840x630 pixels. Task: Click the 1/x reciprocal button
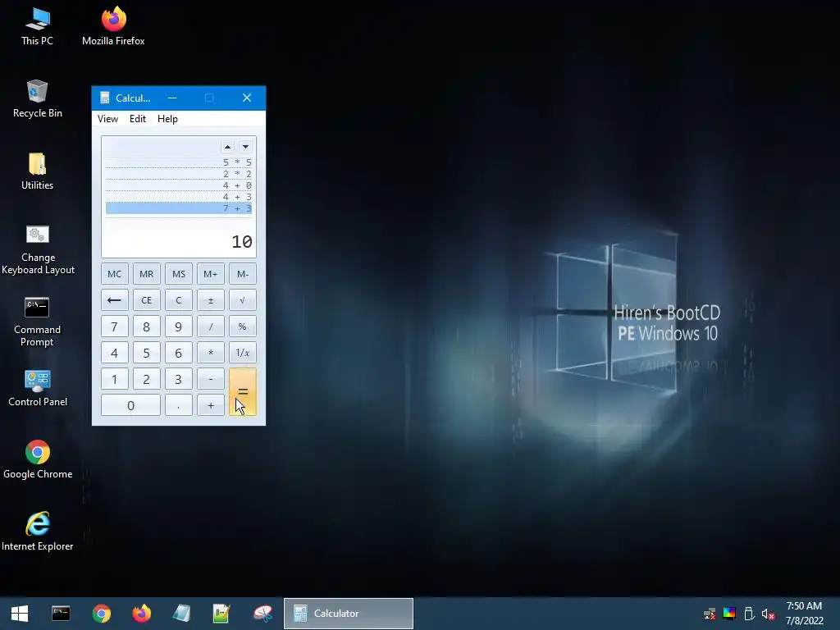point(243,353)
